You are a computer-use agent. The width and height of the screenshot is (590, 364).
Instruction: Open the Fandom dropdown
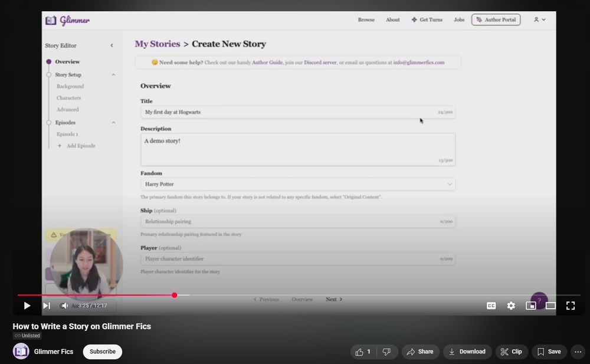(298, 184)
